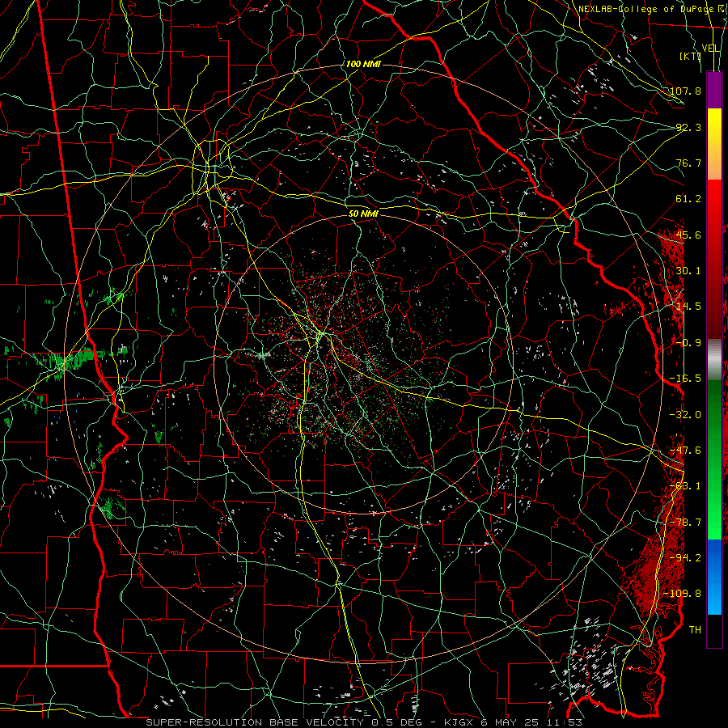Viewport: 728px width, 728px height.
Task: Click the [KT] units label
Action: coord(689,56)
